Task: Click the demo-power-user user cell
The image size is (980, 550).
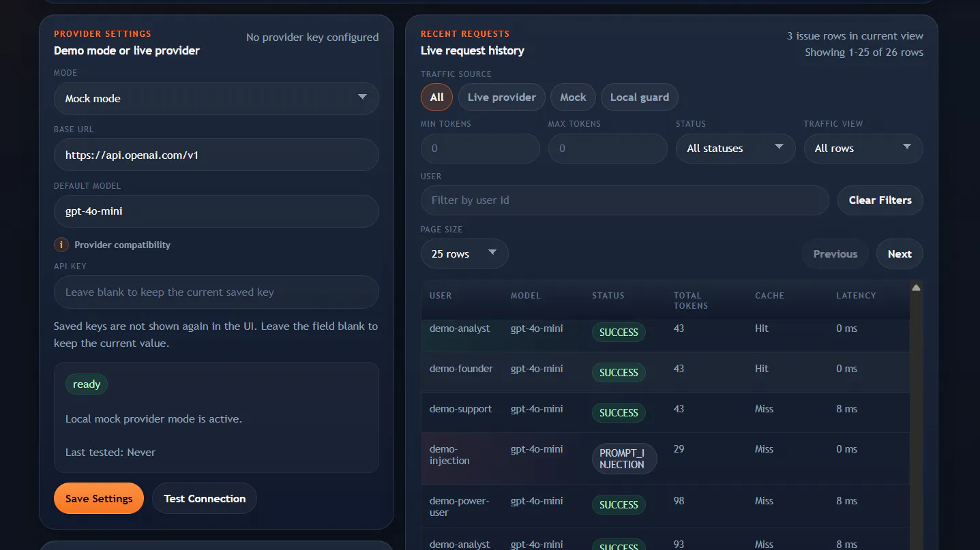Action: click(459, 506)
